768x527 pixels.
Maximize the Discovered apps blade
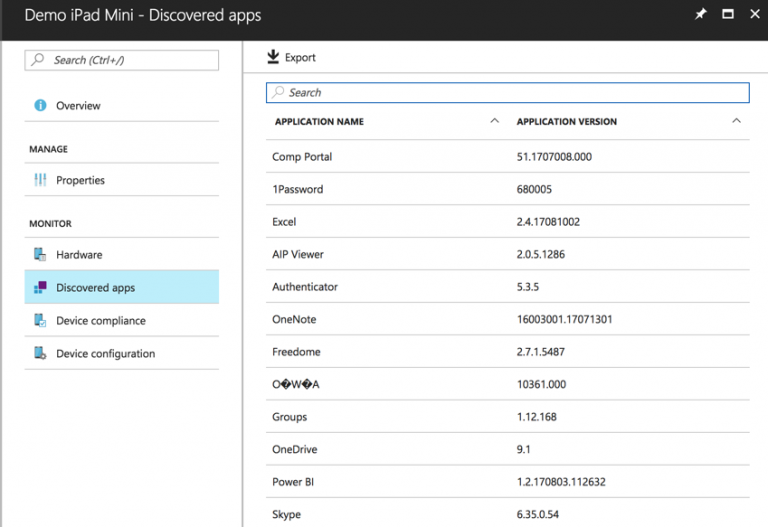pos(728,14)
